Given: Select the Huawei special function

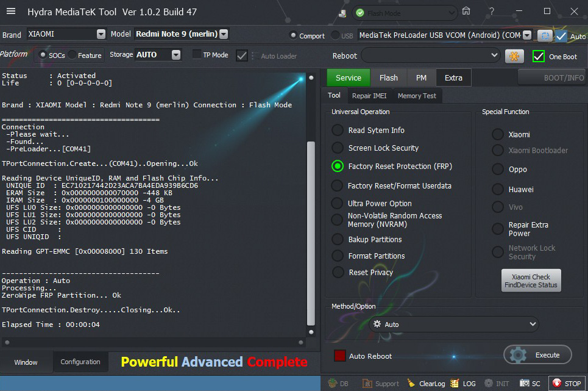Looking at the screenshot, I should pos(498,189).
